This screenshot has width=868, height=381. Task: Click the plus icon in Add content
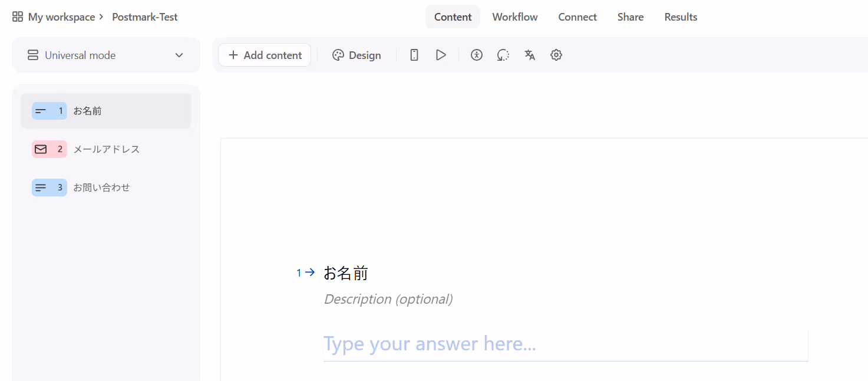pos(233,55)
